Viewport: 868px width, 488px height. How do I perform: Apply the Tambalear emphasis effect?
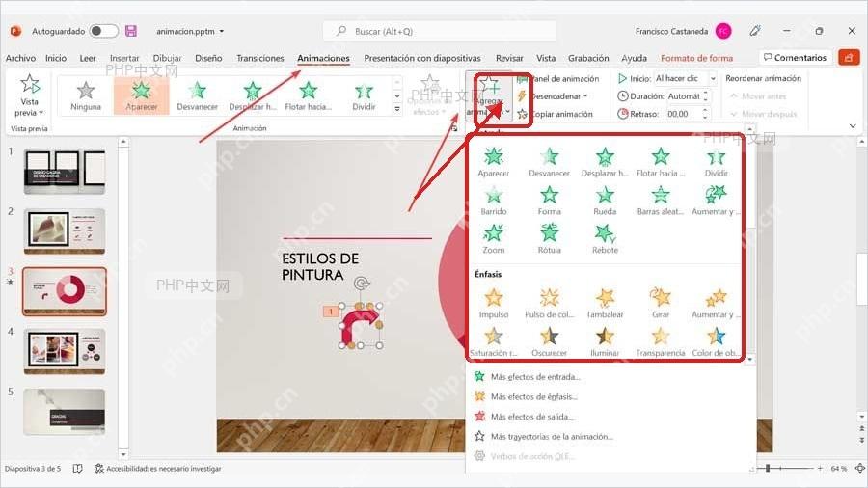click(x=605, y=303)
